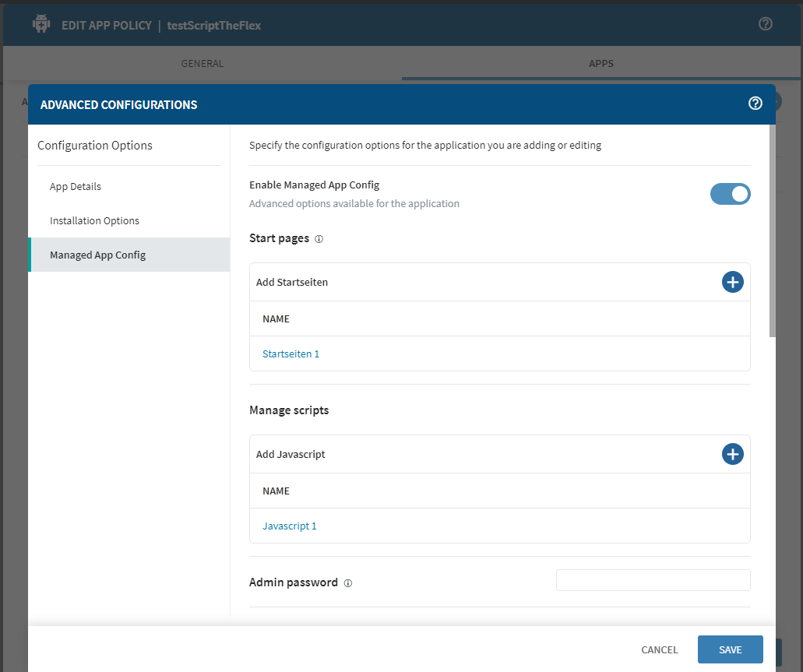This screenshot has width=803, height=672.
Task: Disable the Enable Managed App Config toggle
Action: click(730, 194)
